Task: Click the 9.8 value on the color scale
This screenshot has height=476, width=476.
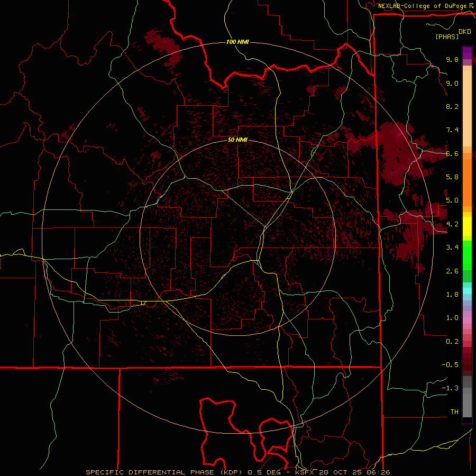Action: pyautogui.click(x=452, y=60)
